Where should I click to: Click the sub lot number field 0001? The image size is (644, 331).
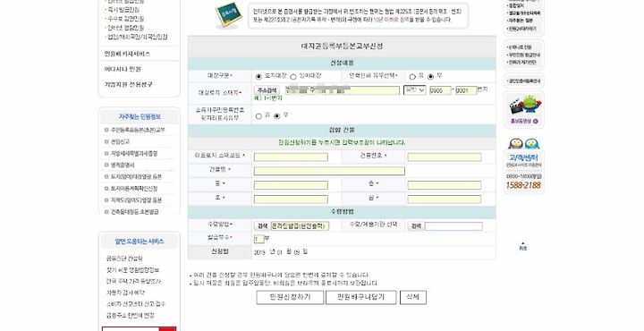point(466,90)
